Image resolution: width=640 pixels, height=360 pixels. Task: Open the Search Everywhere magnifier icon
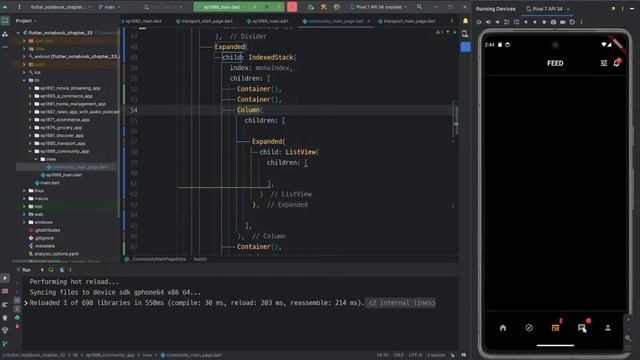click(x=419, y=7)
